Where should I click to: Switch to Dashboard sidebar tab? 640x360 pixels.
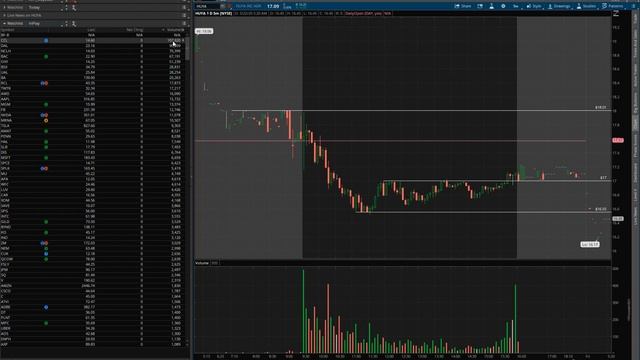(636, 173)
